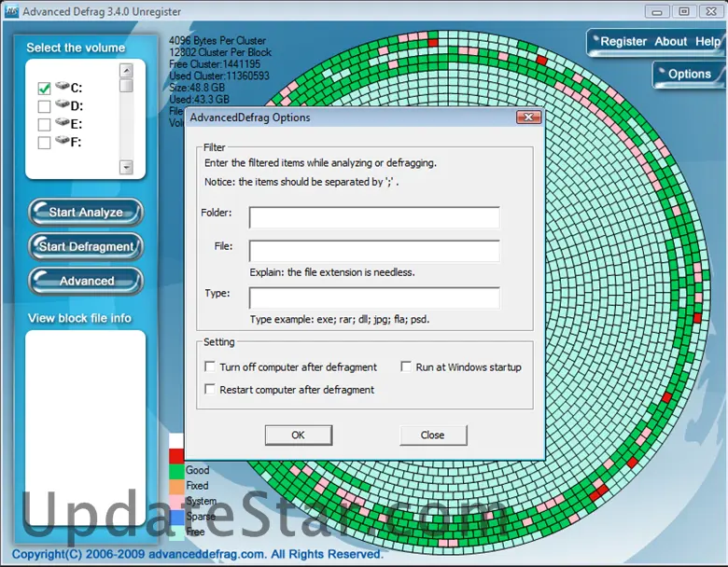Enable Restart computer after defragment
This screenshot has height=567, width=728.
[x=210, y=389]
